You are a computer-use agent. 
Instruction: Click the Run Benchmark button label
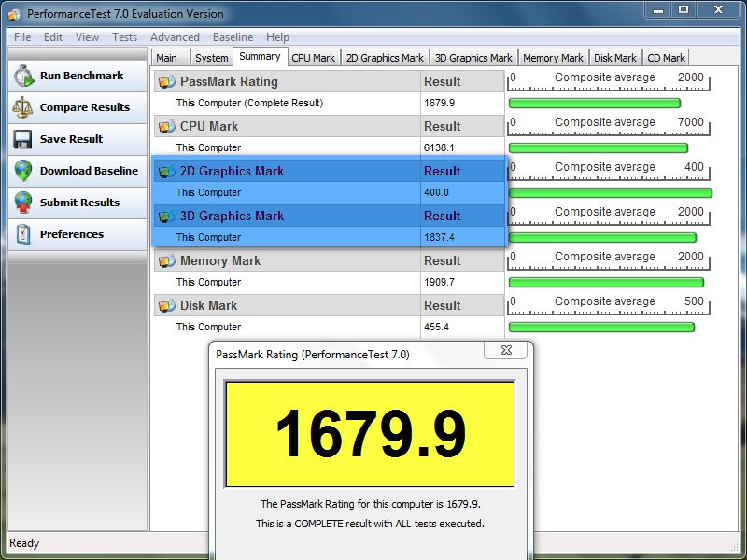[81, 76]
